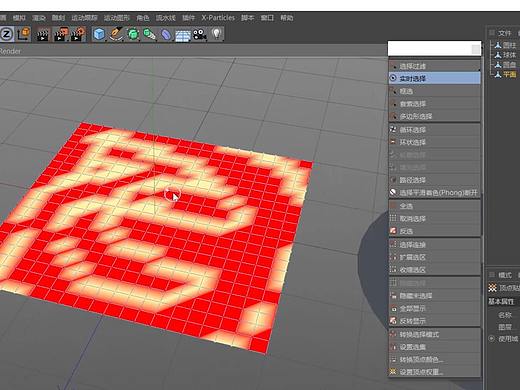
Task: Click the coordinate system icon
Action: point(24,34)
